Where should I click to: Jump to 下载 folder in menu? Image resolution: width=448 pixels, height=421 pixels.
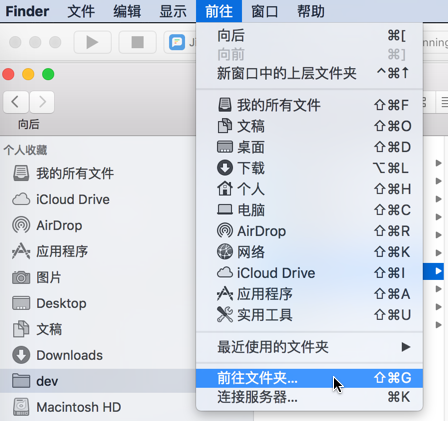[x=309, y=168]
